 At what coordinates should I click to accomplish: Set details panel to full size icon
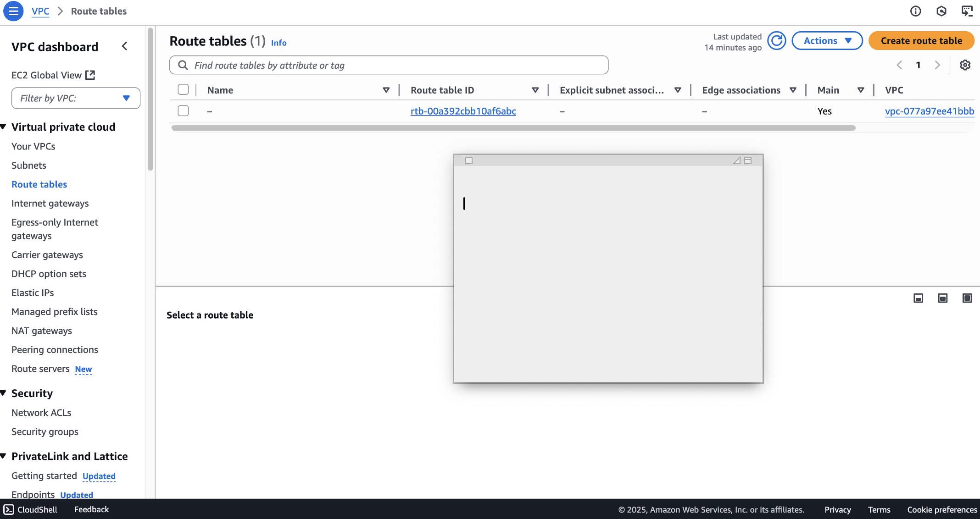pos(967,298)
